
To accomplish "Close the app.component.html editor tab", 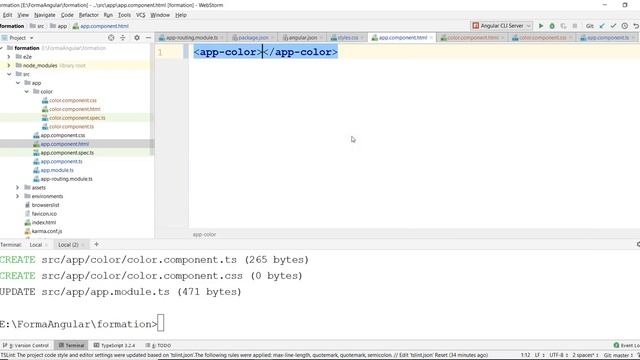I will point(431,38).
